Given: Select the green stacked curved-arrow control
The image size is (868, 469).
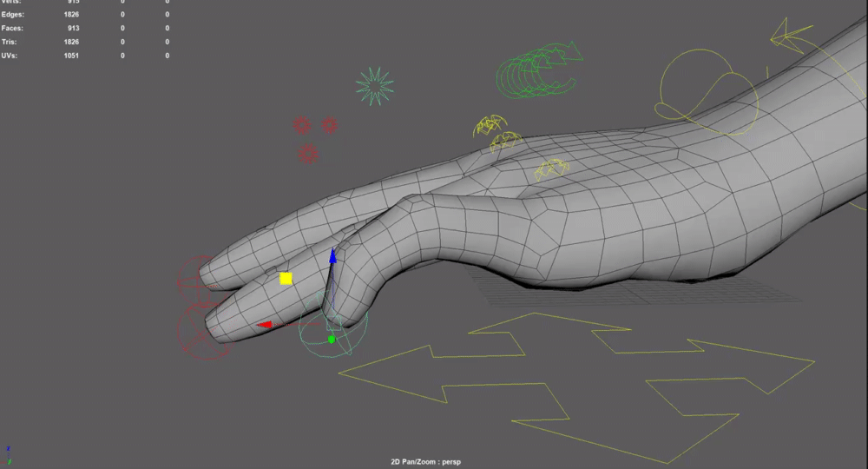Looking at the screenshot, I should 538,70.
